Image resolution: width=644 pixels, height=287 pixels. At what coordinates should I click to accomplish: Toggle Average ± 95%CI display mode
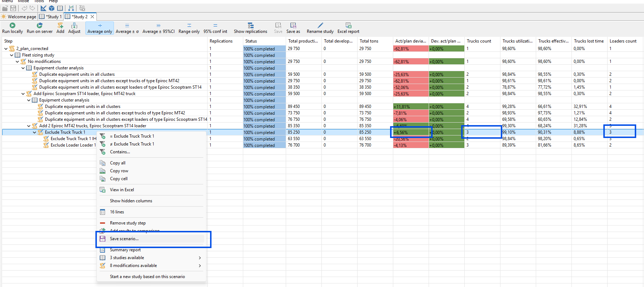click(159, 28)
